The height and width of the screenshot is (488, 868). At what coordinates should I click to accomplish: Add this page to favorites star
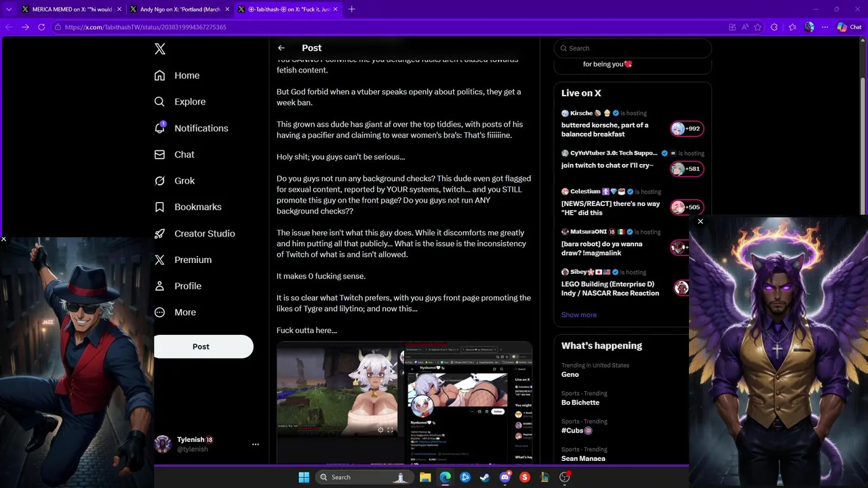coord(757,27)
